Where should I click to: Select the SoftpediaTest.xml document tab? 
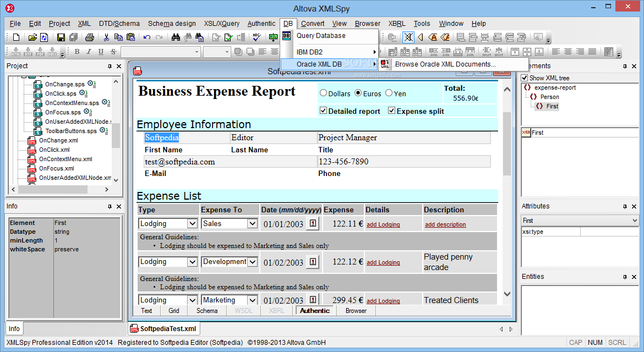click(x=164, y=328)
